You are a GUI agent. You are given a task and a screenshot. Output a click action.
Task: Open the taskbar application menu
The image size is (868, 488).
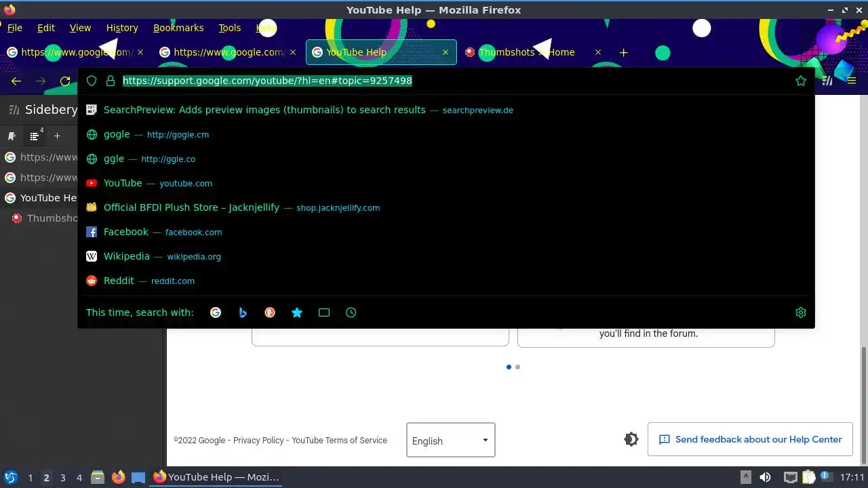pos(11,477)
